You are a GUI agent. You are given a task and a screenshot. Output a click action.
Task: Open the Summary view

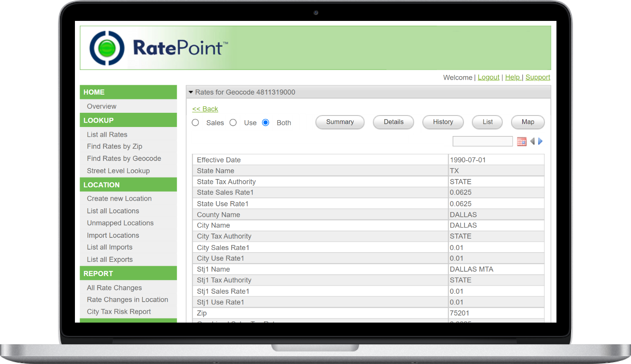tap(340, 122)
